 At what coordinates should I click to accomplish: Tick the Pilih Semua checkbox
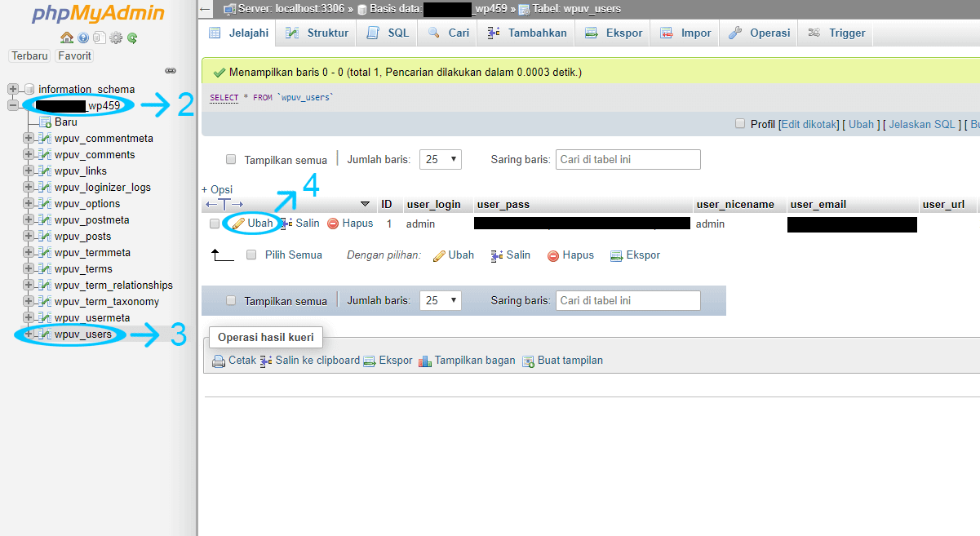click(x=251, y=255)
